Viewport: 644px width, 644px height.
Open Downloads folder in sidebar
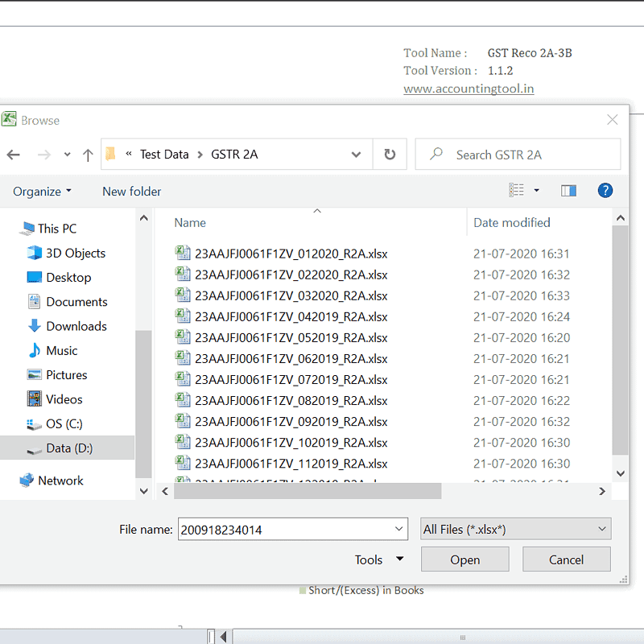point(76,326)
